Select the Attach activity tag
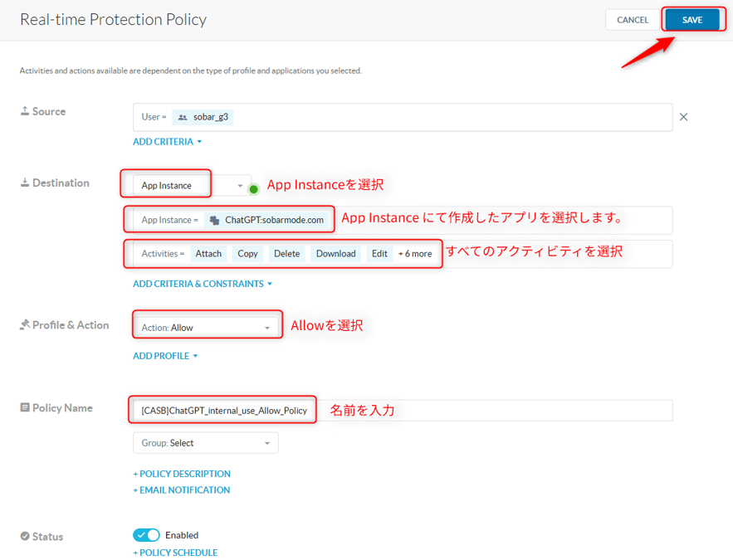 pyautogui.click(x=208, y=254)
